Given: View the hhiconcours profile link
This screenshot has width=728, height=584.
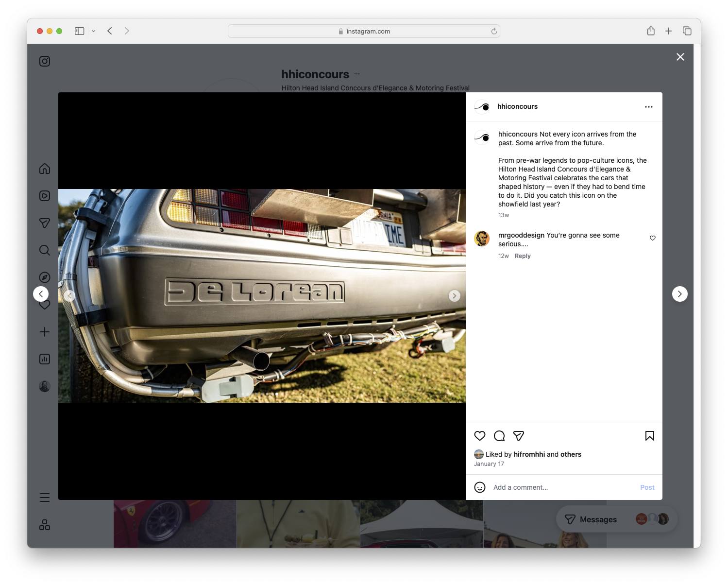Looking at the screenshot, I should (x=518, y=106).
